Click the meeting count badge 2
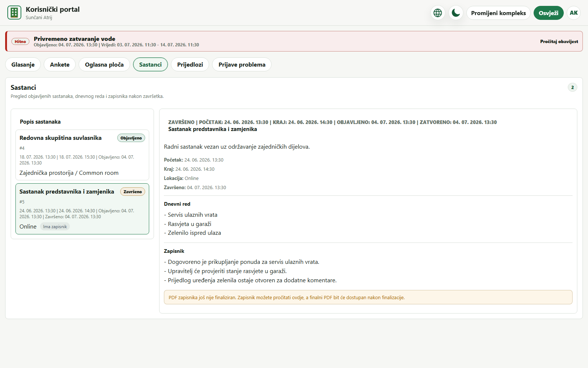 (572, 87)
